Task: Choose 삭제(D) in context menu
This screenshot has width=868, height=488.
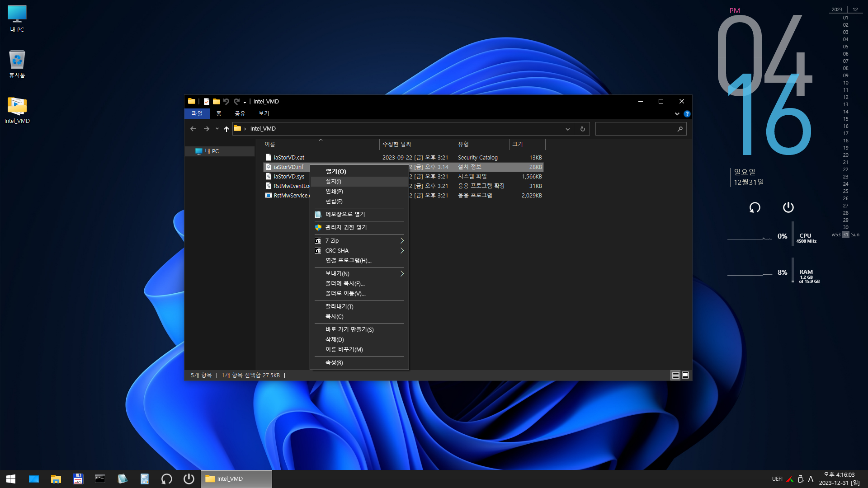Action: [x=359, y=340]
